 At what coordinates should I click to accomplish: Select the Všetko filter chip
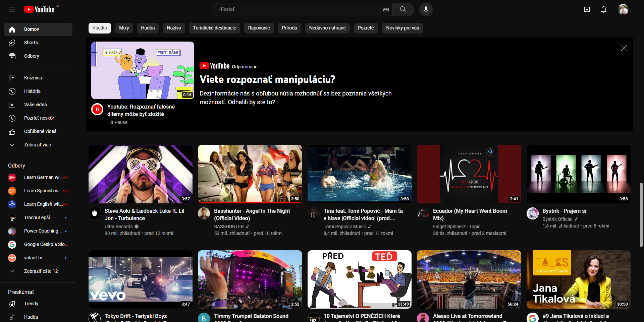click(x=100, y=28)
